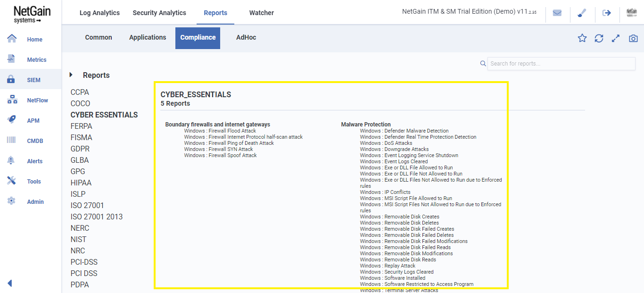Select PCI-DSS in the reports list
The image size is (644, 293).
tap(84, 262)
